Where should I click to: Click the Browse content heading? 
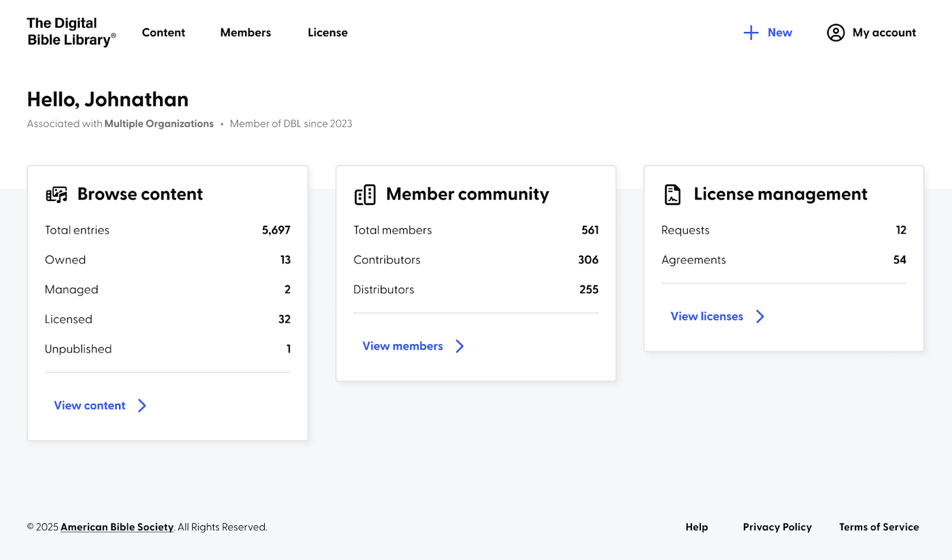pos(140,194)
